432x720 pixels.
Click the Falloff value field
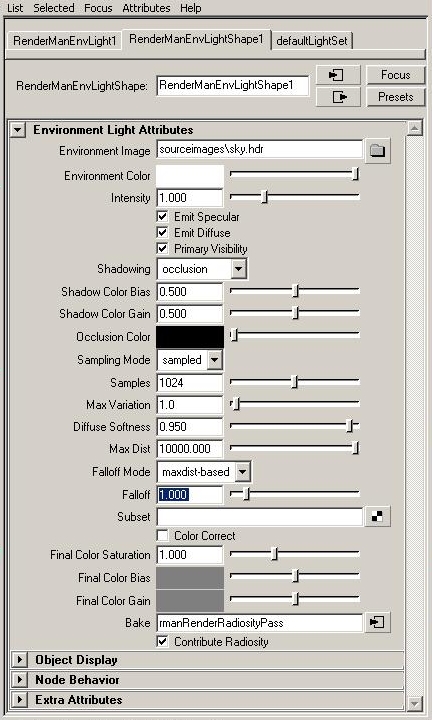click(190, 495)
